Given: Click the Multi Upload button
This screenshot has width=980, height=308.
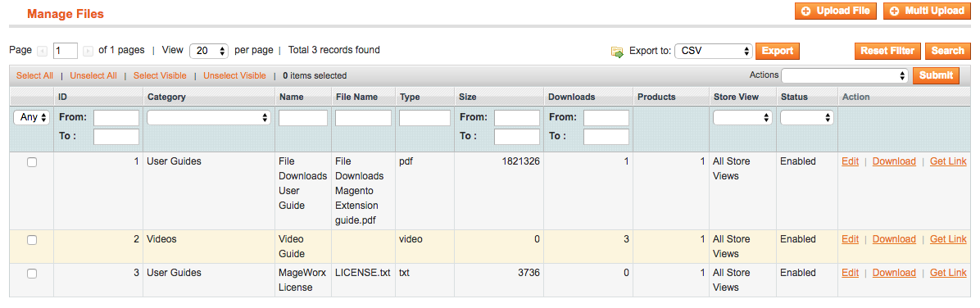Looking at the screenshot, I should click(x=928, y=11).
